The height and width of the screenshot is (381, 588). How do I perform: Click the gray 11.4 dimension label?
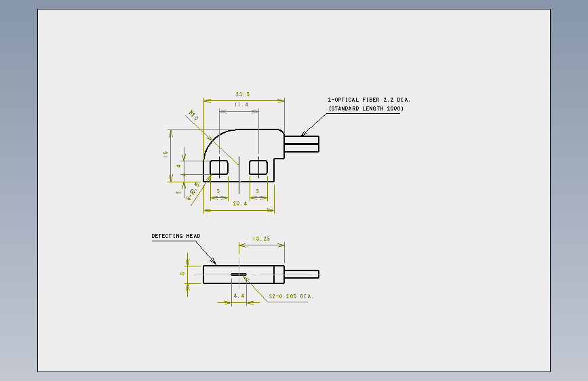pyautogui.click(x=241, y=104)
